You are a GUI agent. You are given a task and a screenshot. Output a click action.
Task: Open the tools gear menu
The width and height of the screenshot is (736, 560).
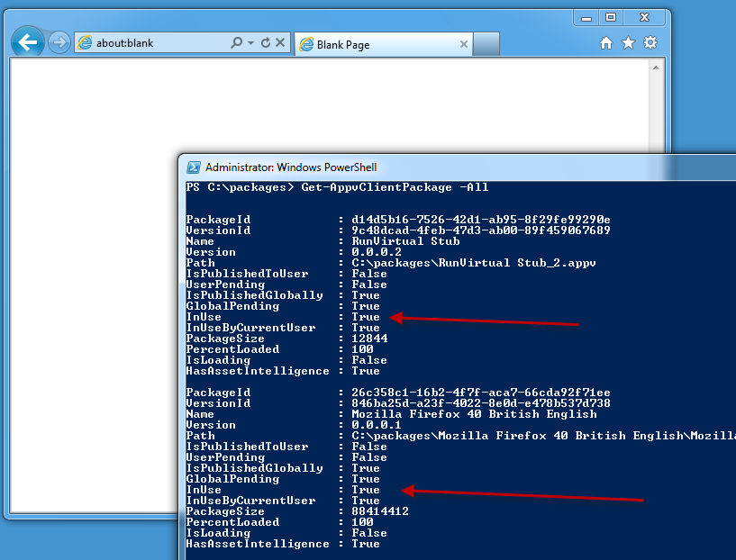pyautogui.click(x=650, y=43)
